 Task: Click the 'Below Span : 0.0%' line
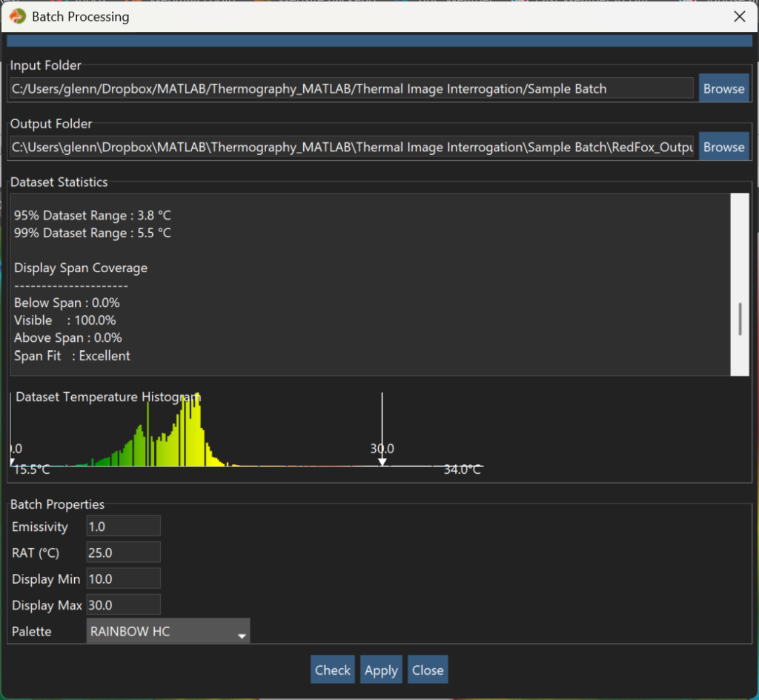[x=67, y=303]
